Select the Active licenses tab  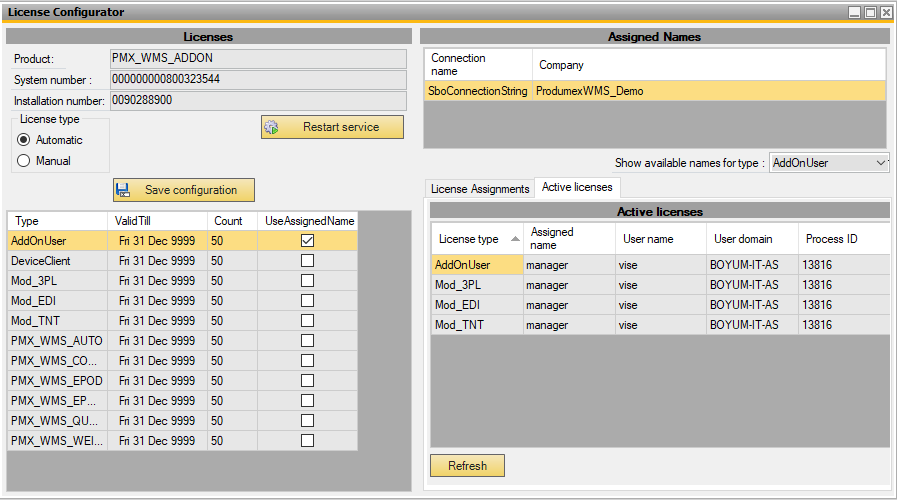(577, 187)
